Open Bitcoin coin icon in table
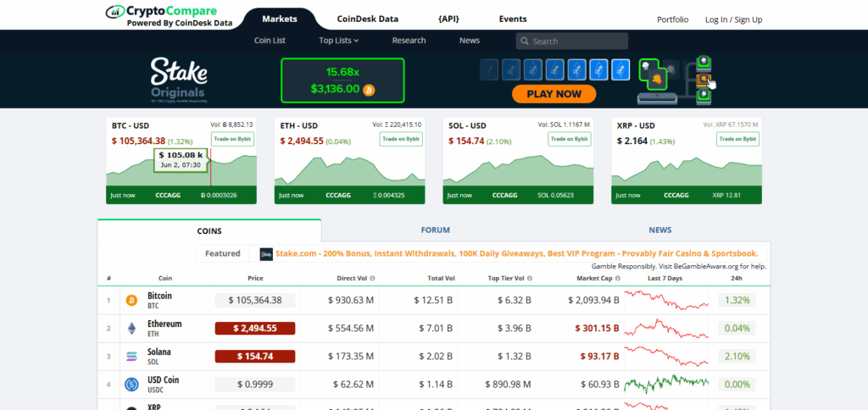The image size is (868, 410). click(131, 301)
